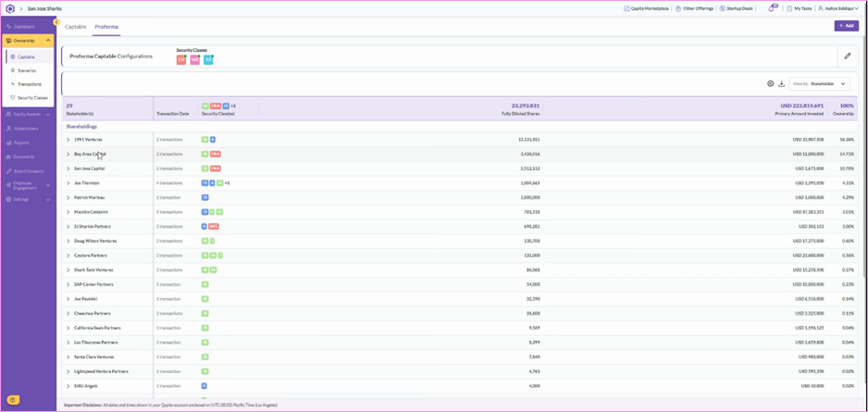
Task: Open table settings gear icon
Action: coord(770,83)
